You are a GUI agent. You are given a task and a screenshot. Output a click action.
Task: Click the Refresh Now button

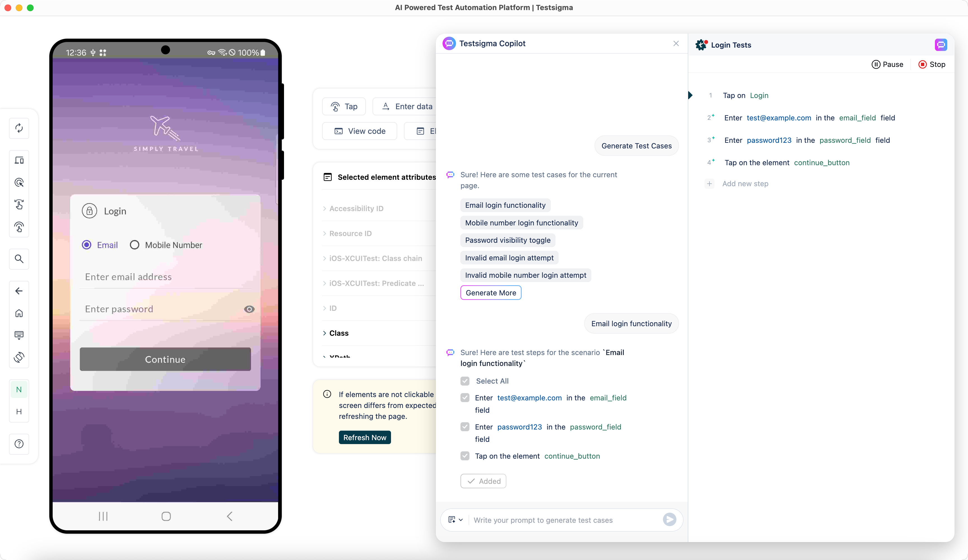364,437
